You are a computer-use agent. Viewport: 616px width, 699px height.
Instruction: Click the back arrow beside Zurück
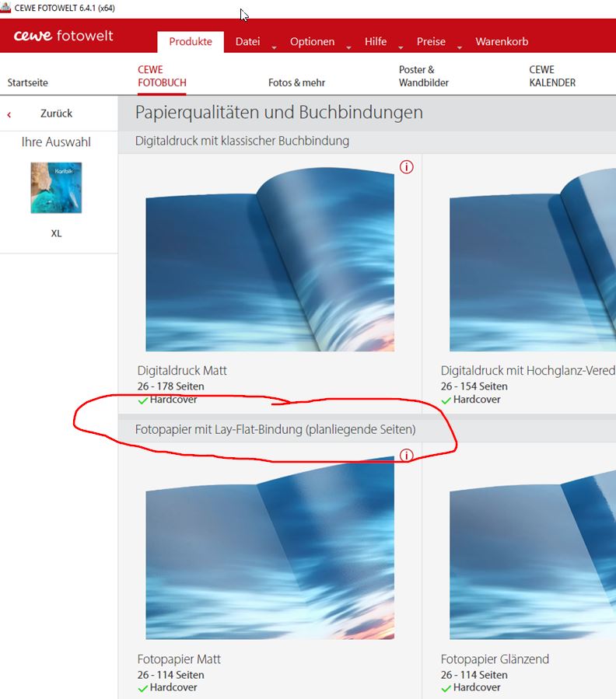tap(9, 114)
